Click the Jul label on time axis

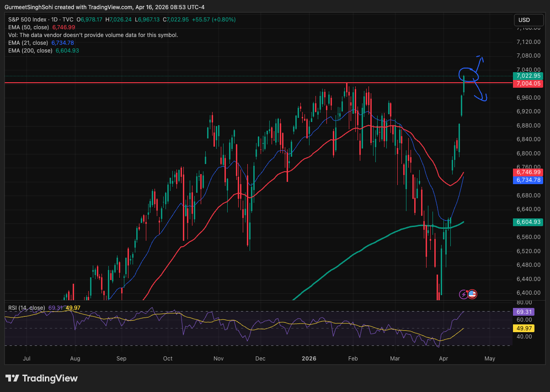click(27, 359)
